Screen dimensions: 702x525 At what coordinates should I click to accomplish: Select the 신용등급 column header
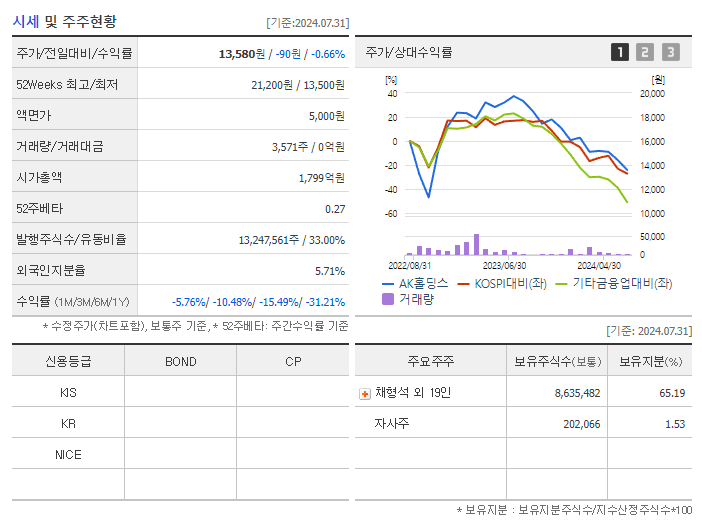click(x=68, y=362)
